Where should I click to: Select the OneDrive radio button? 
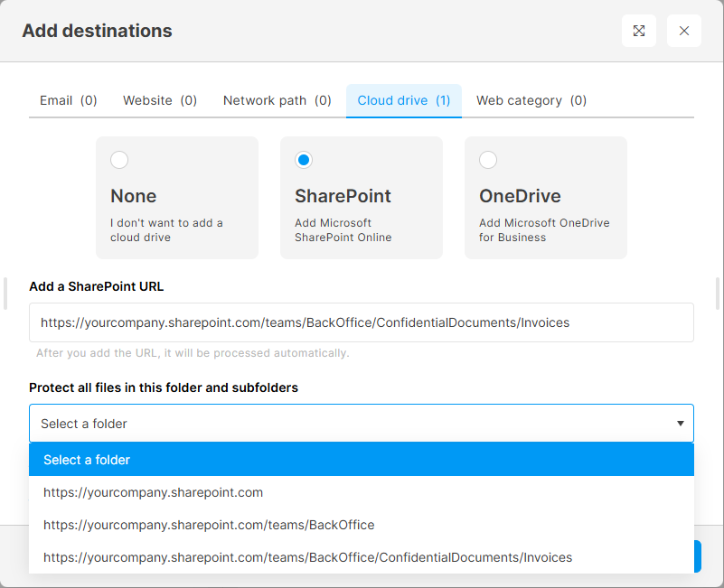pyautogui.click(x=488, y=160)
